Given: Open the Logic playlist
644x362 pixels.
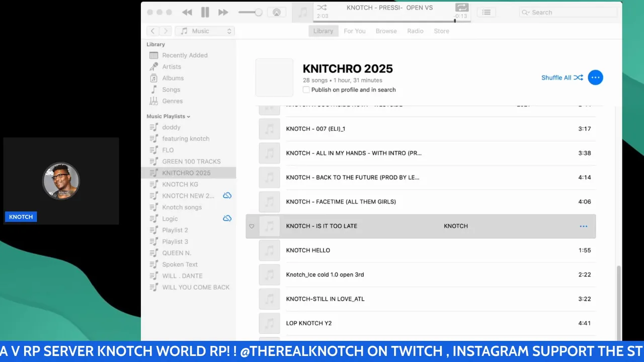Looking at the screenshot, I should [x=170, y=219].
